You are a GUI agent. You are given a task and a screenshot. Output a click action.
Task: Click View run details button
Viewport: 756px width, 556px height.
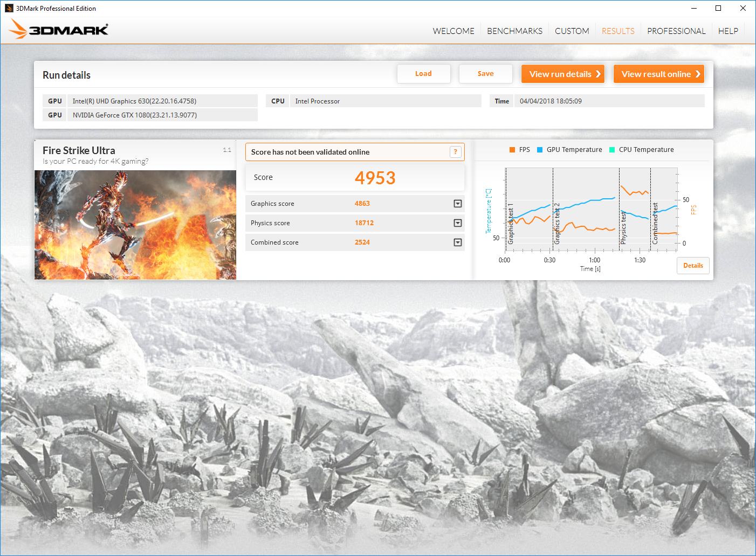pyautogui.click(x=563, y=74)
